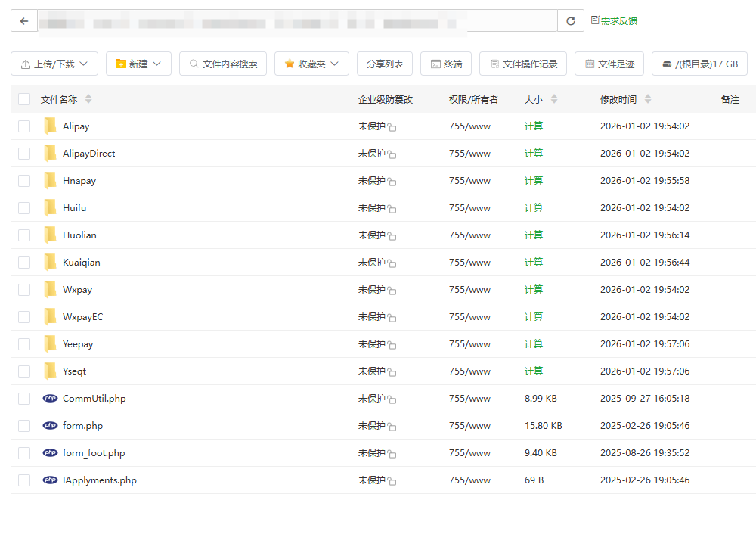Sort by size using the sort arrows

click(x=554, y=99)
